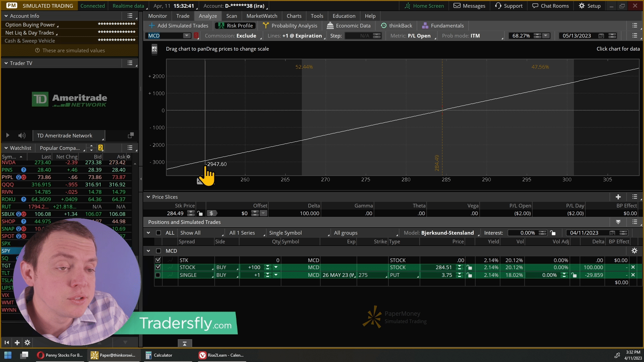Viewport: 644px width, 362px height.
Task: Uncheck the STOCK BUY +100 row checkbox
Action: tap(158, 267)
